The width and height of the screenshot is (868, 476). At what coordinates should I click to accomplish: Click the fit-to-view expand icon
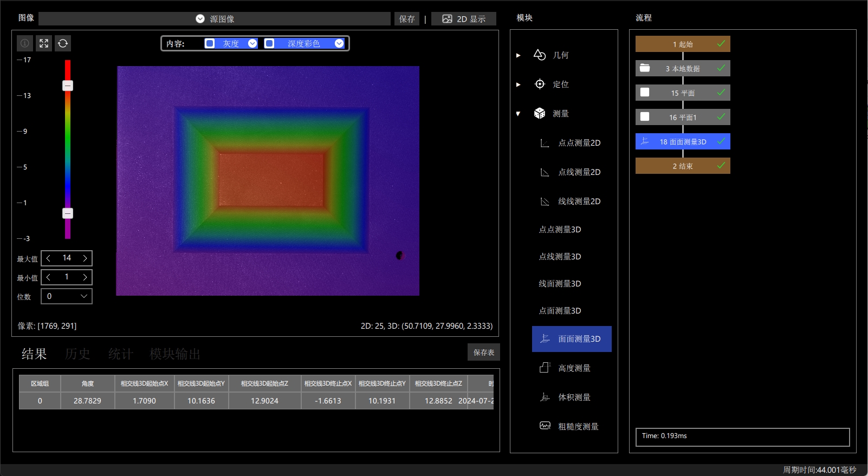click(x=44, y=43)
